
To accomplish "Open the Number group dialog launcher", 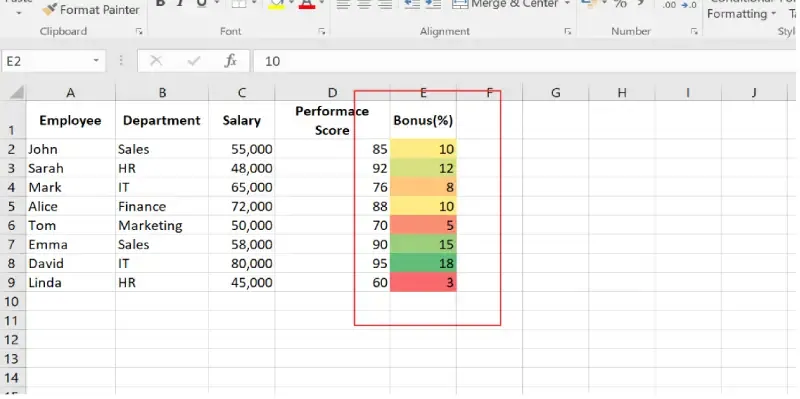I will 694,32.
